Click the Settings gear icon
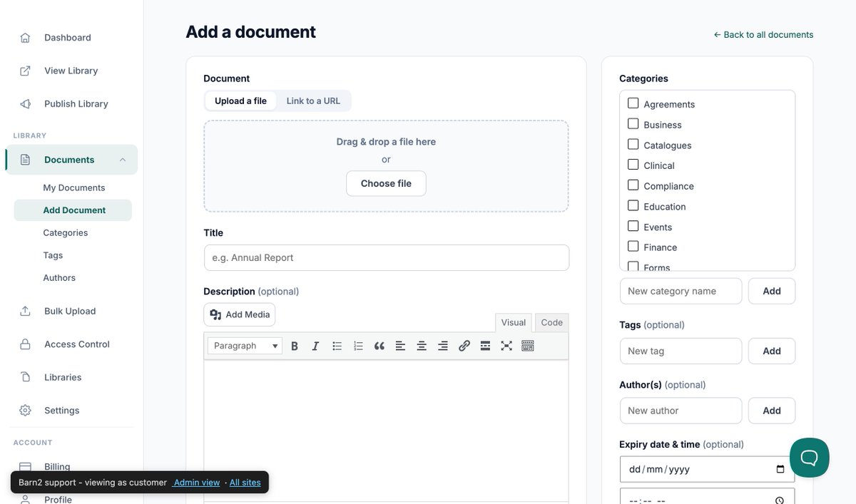This screenshot has width=856, height=504. tap(25, 411)
